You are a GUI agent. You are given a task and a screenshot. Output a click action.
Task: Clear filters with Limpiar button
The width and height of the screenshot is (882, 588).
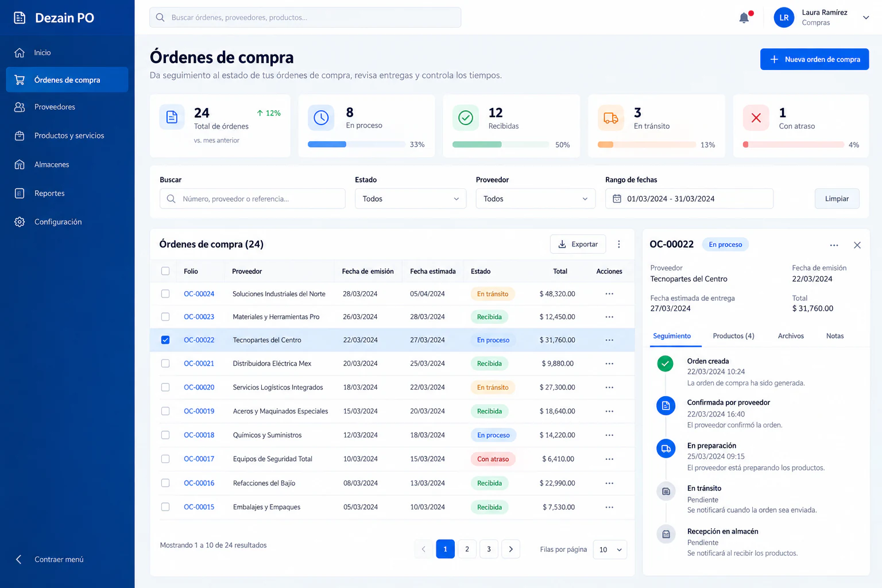click(837, 199)
